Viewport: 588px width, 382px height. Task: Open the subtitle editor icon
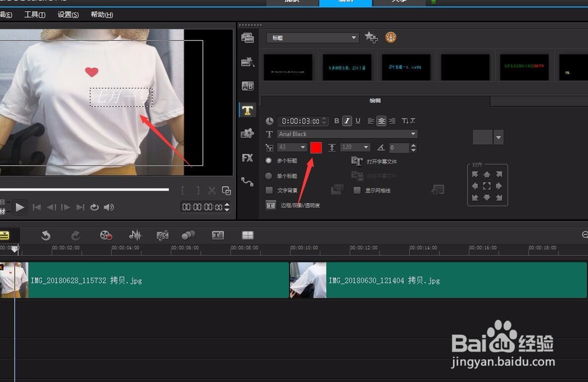(x=218, y=235)
